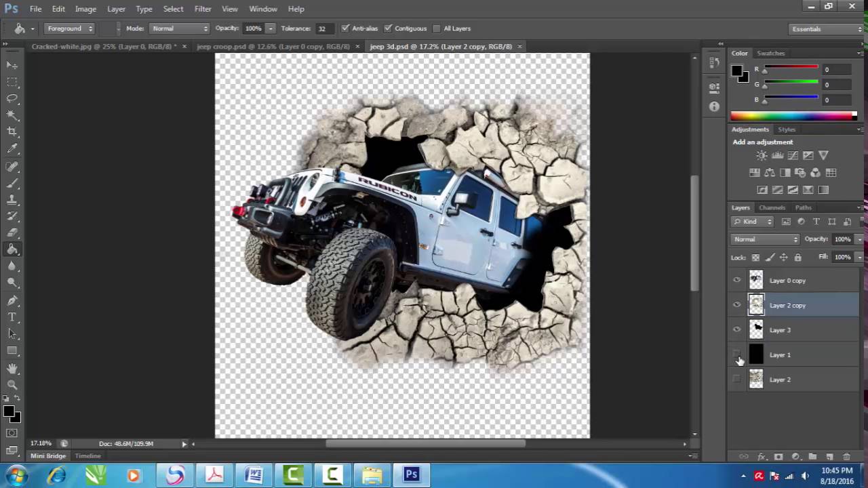Open the options bar Opacity slider arrow
The height and width of the screenshot is (488, 868).
271,28
